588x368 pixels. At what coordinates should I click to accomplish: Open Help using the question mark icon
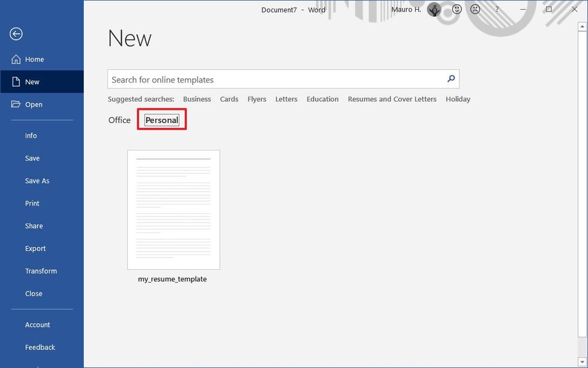click(x=496, y=9)
